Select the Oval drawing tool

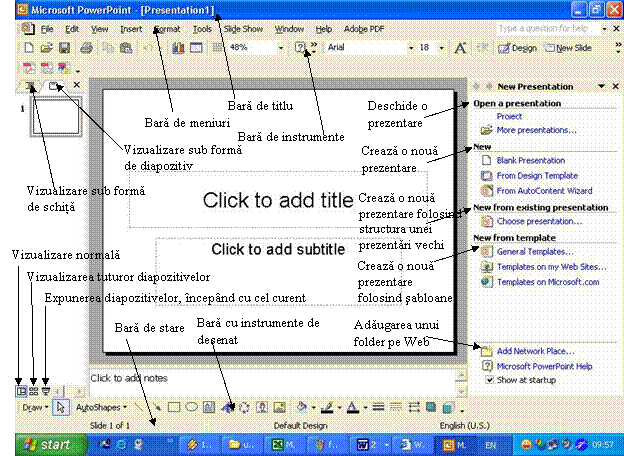[191, 408]
